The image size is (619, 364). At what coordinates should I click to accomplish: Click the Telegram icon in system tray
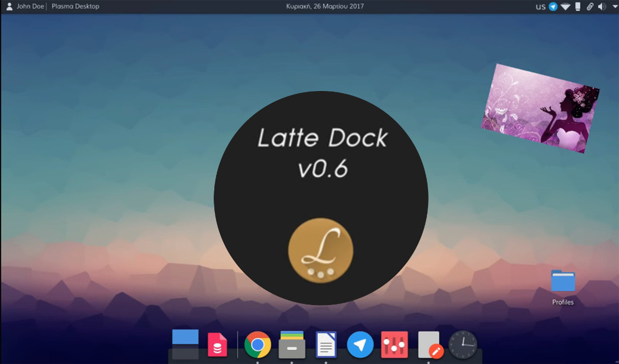(553, 7)
